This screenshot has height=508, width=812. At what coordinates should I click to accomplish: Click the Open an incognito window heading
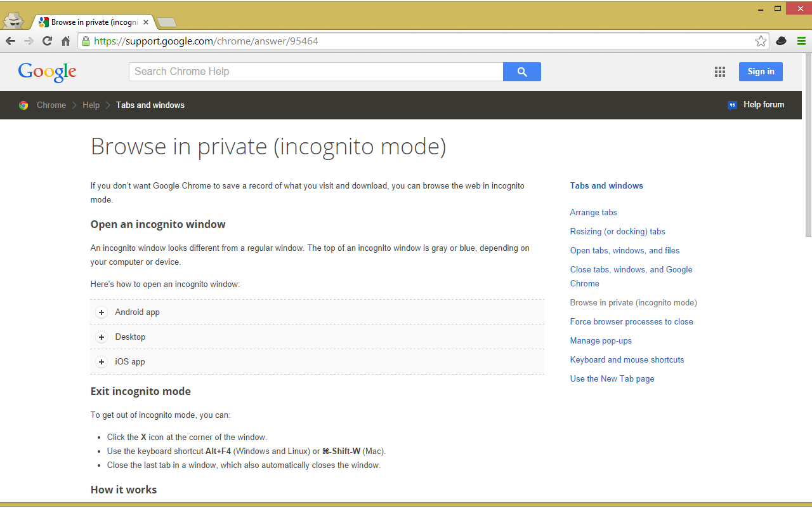[158, 224]
